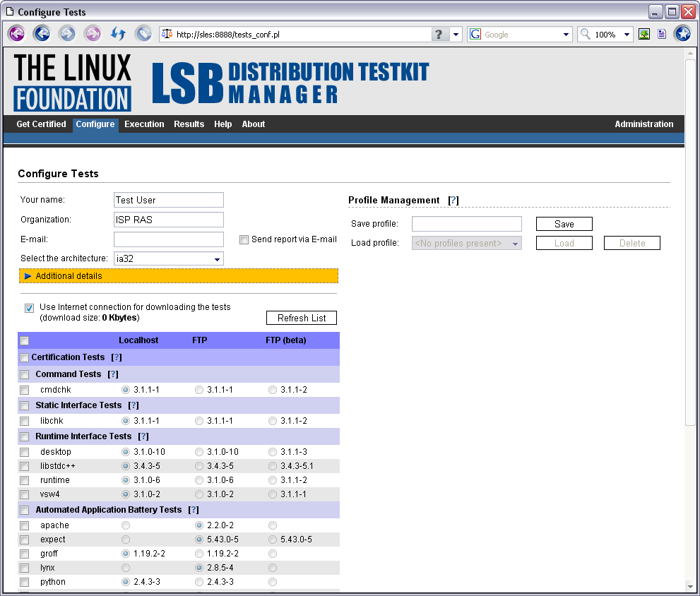Switch to the Configure tab
700x596 pixels.
(95, 124)
